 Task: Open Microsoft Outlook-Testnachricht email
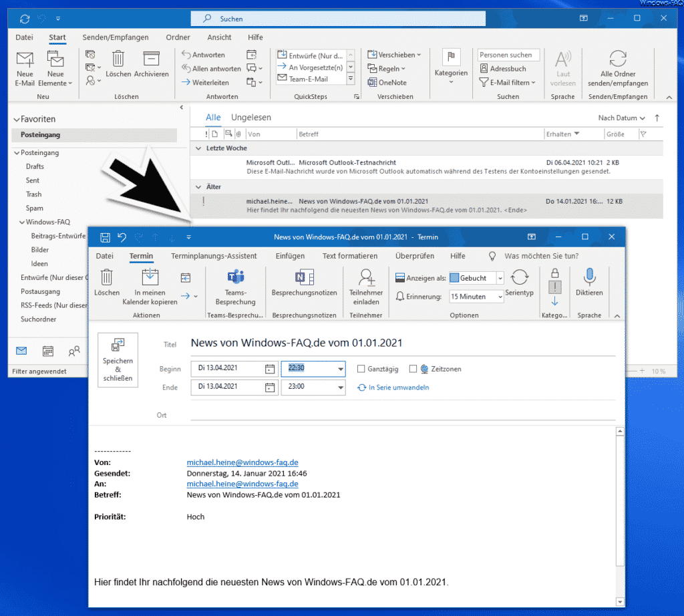tap(426, 166)
